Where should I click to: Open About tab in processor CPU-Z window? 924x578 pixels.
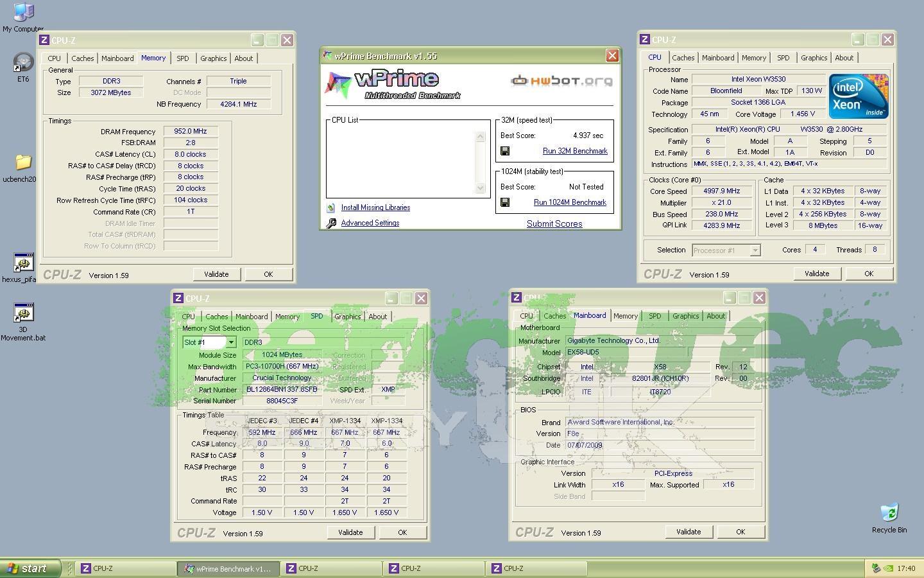(844, 58)
